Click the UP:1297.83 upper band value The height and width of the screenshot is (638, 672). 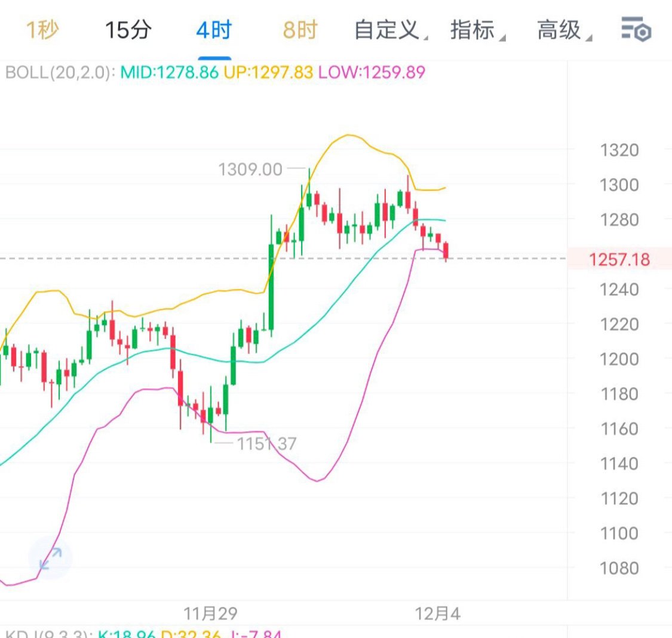click(x=268, y=73)
